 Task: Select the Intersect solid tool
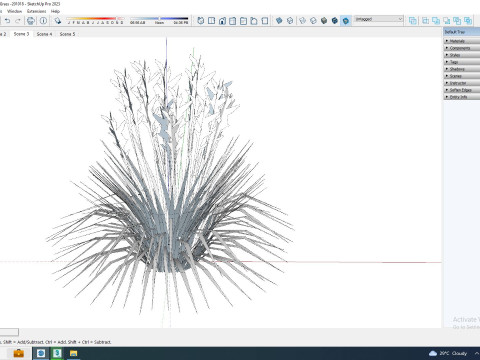click(425, 21)
